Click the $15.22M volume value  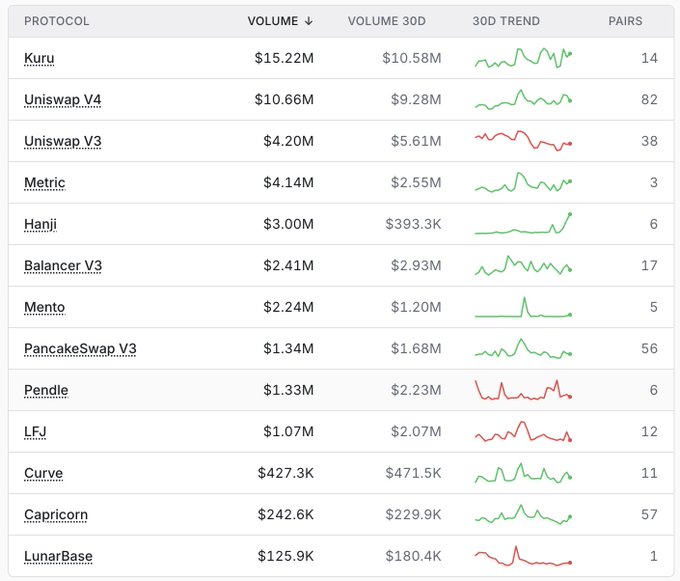tap(284, 58)
